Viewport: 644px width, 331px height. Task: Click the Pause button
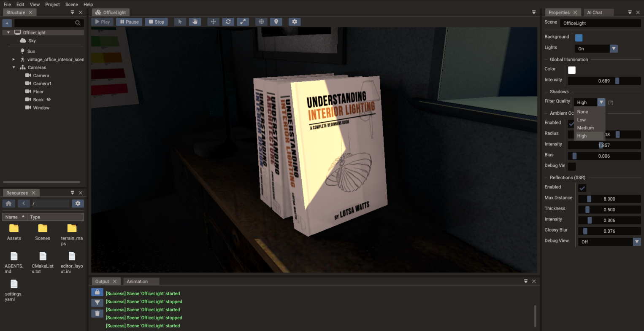click(129, 22)
